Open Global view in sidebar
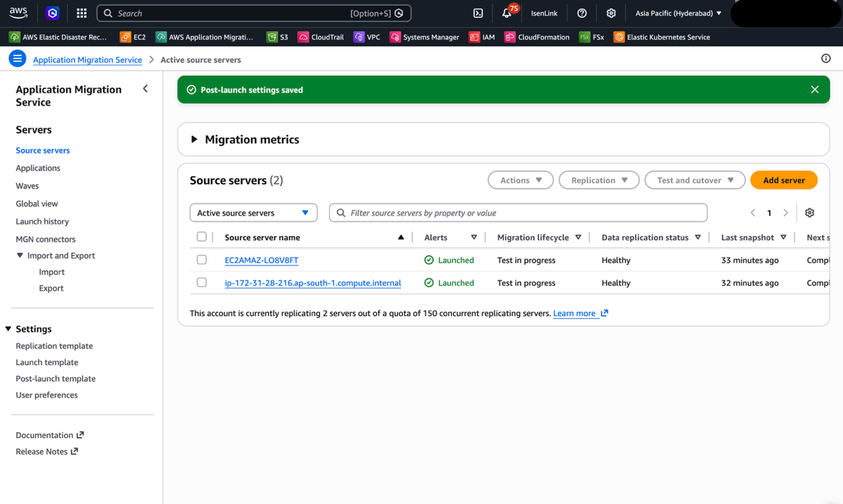 (x=37, y=204)
